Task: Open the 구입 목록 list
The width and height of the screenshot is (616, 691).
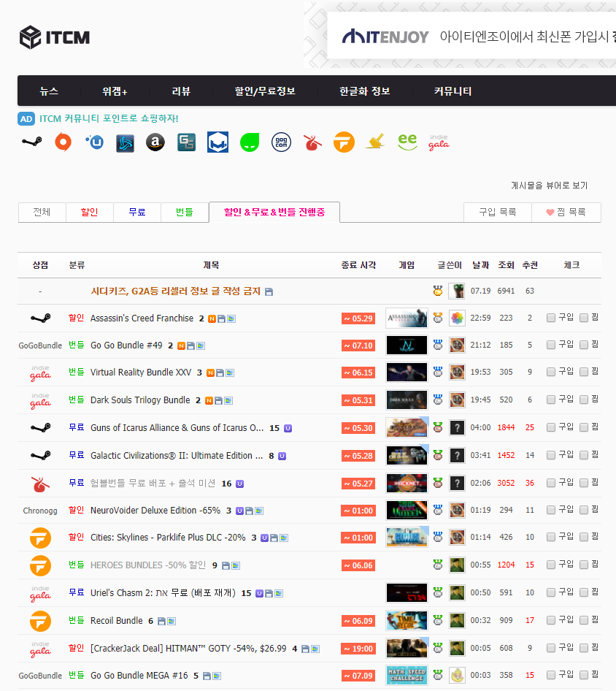Action: [x=498, y=213]
